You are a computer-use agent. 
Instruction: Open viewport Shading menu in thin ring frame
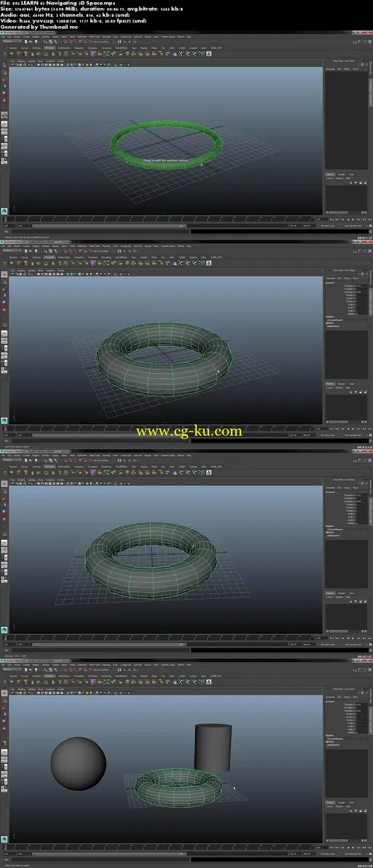pyautogui.click(x=21, y=61)
